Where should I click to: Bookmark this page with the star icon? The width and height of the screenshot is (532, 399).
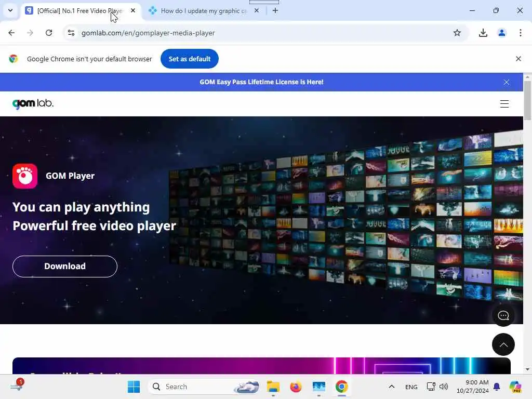point(457,33)
